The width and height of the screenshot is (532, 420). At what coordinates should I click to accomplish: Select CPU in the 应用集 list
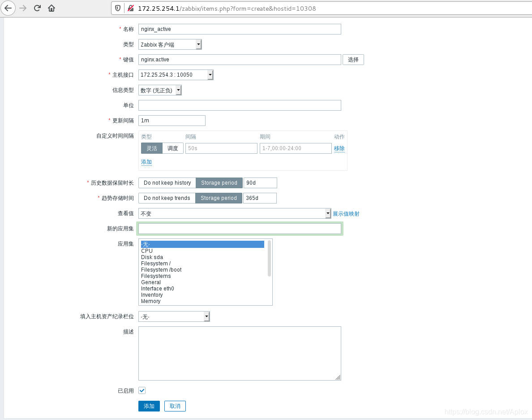tap(202, 251)
